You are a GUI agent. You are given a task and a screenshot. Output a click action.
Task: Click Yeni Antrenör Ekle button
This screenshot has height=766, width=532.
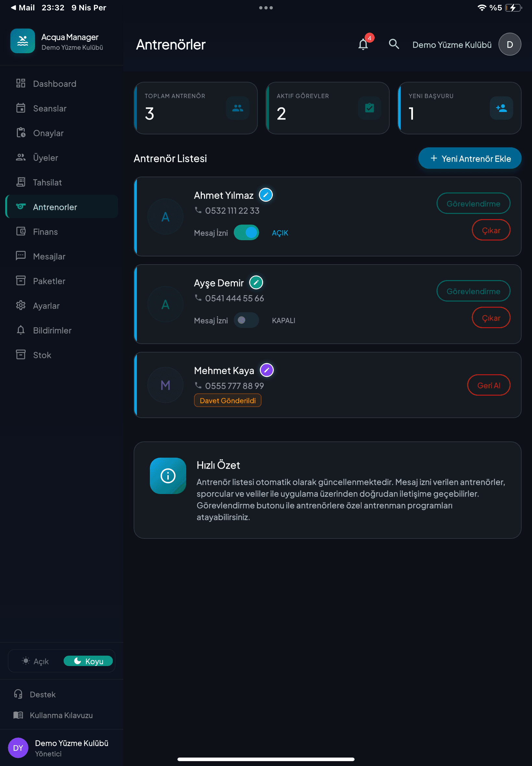470,158
